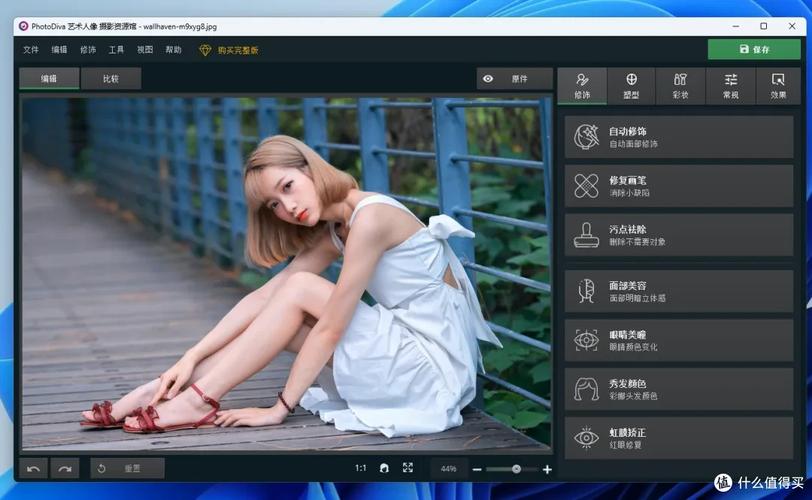
Task: Switch to the 比较 compare tab
Action: pyautogui.click(x=111, y=79)
